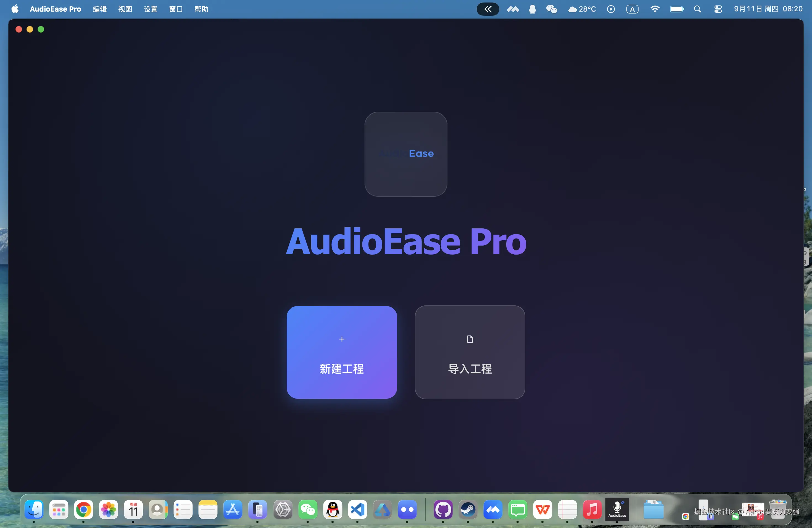Viewport: 812px width, 528px height.
Task: Minimize the AudioEase Pro window
Action: (x=30, y=29)
